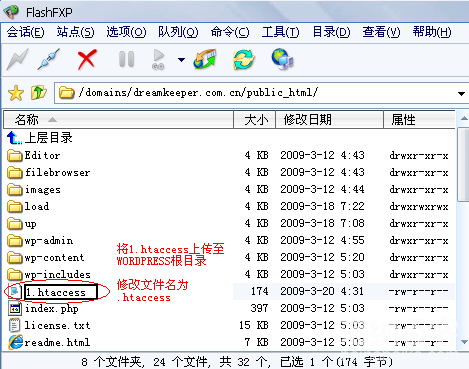The image size is (469, 369).
Task: Click the 2009-3-20 4:31 date cell
Action: pyautogui.click(x=322, y=291)
